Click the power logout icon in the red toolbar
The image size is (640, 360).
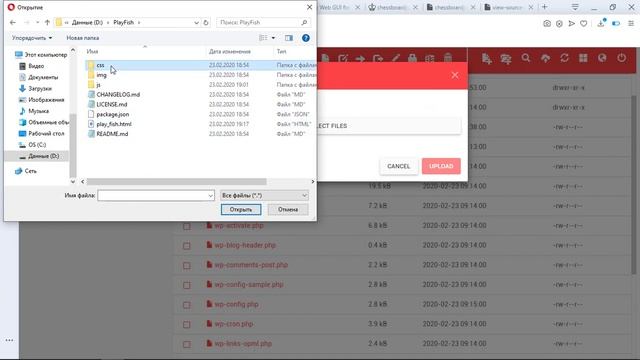point(622,58)
